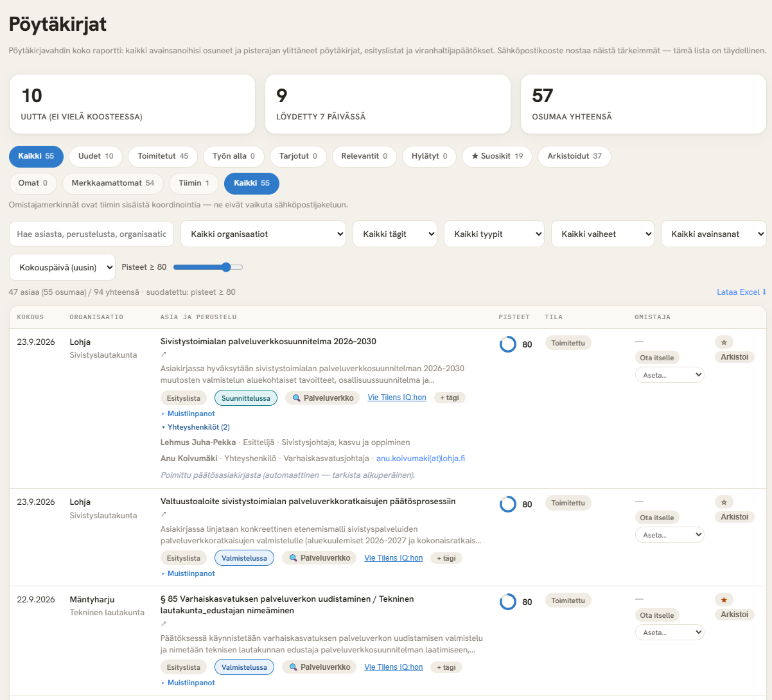This screenshot has width=772, height=700.
Task: Open Kaikki tägit dropdown
Action: pyautogui.click(x=395, y=234)
